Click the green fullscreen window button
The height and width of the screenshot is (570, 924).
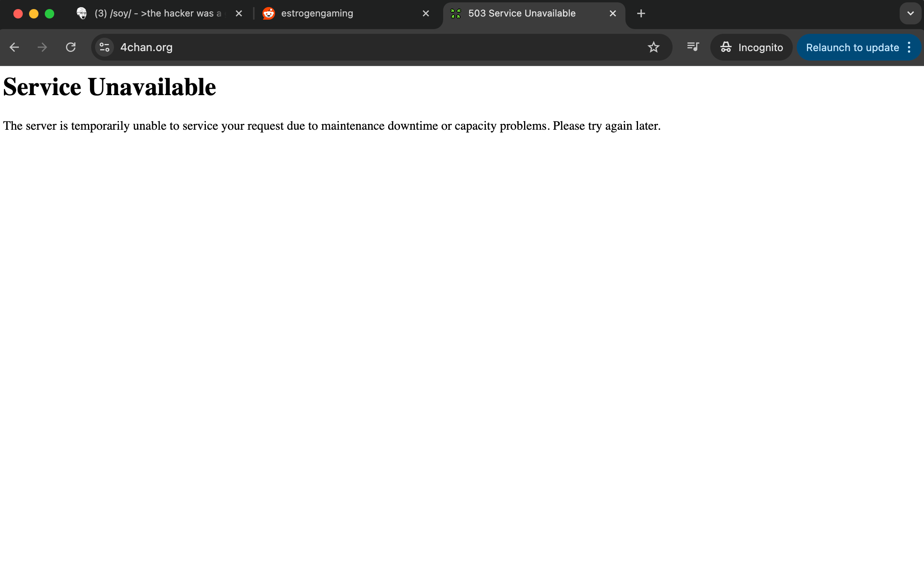(x=49, y=14)
